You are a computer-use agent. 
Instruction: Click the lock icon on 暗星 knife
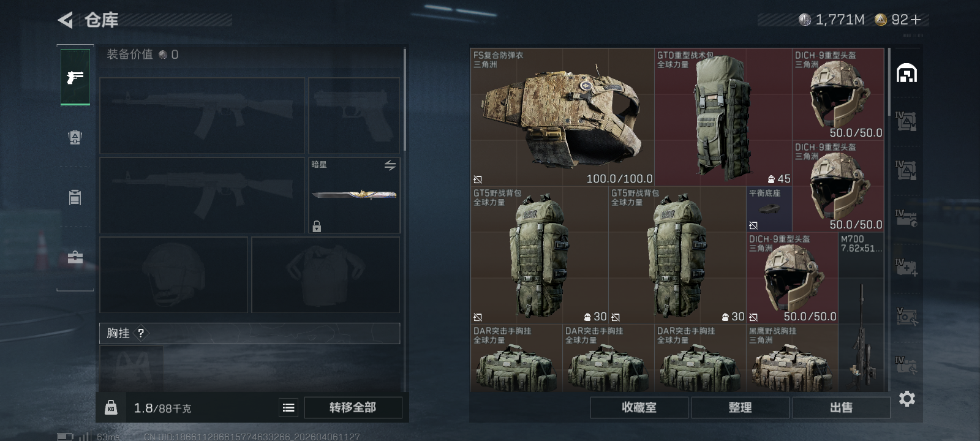317,227
